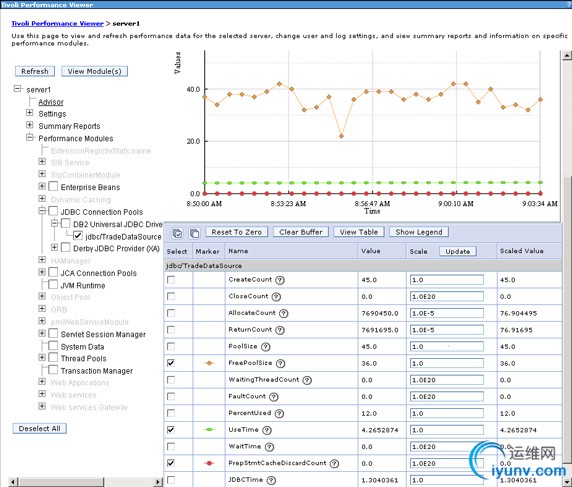Open the Advisor link in tree
572x487 pixels.
point(51,102)
